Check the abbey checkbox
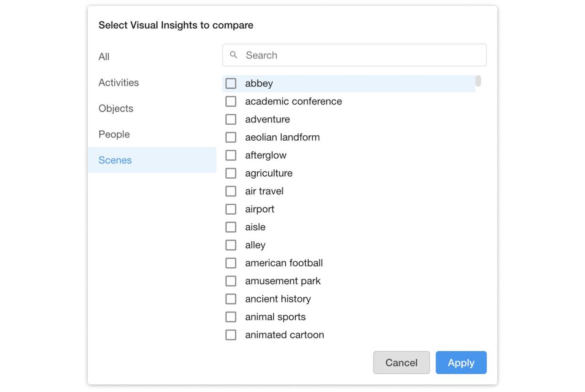Viewport: 585px width, 392px height. [231, 84]
